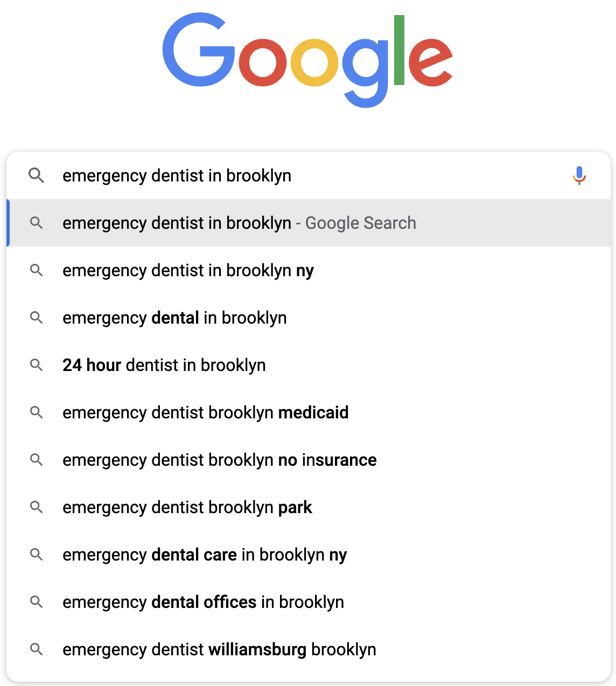Select 'emergency dental offices in brooklyn'

309,602
